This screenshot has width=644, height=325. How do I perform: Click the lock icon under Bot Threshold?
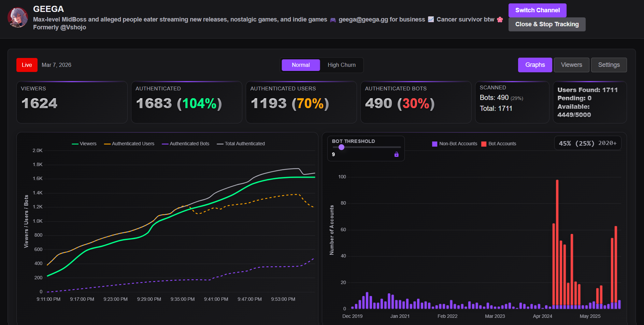point(396,154)
